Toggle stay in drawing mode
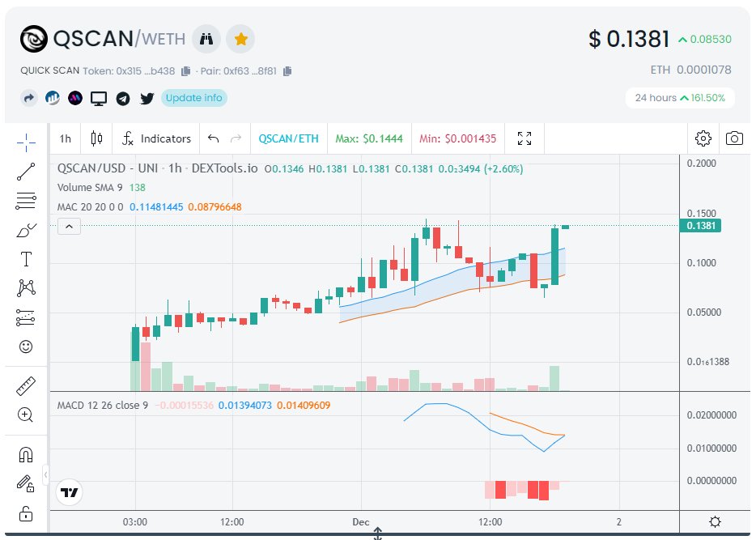Image resolution: width=756 pixels, height=540 pixels. pos(26,483)
